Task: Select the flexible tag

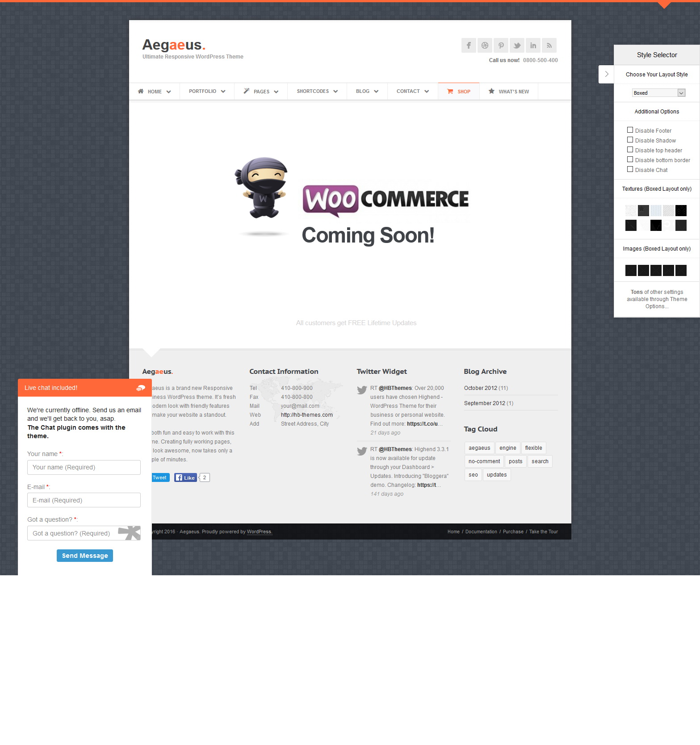Action: click(x=533, y=448)
